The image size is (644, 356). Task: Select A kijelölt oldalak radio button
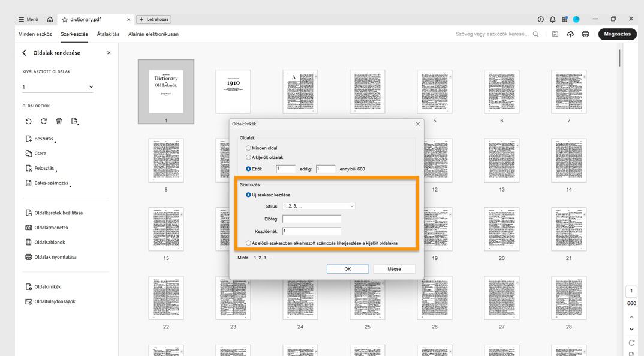tap(248, 157)
